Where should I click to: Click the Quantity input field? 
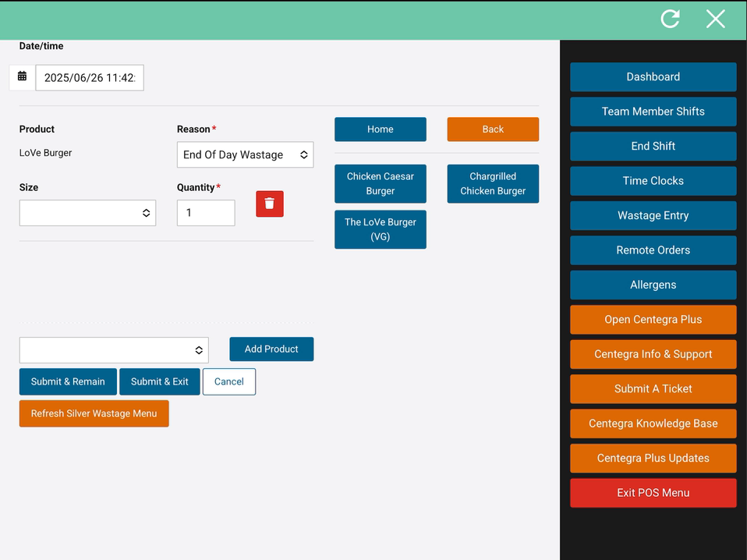[x=206, y=213]
